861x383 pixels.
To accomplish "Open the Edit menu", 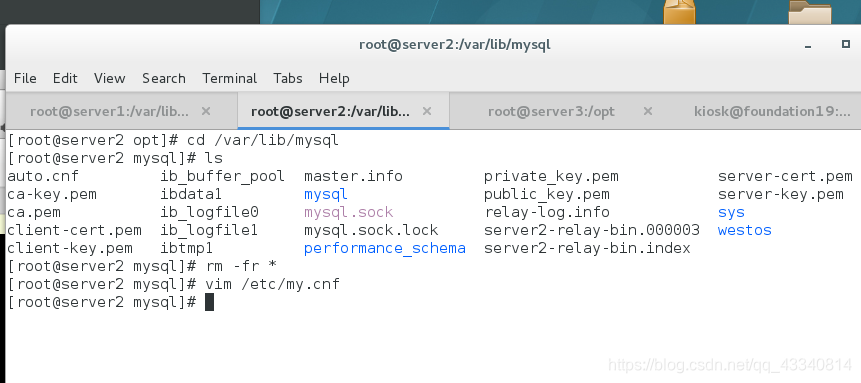I will click(65, 79).
